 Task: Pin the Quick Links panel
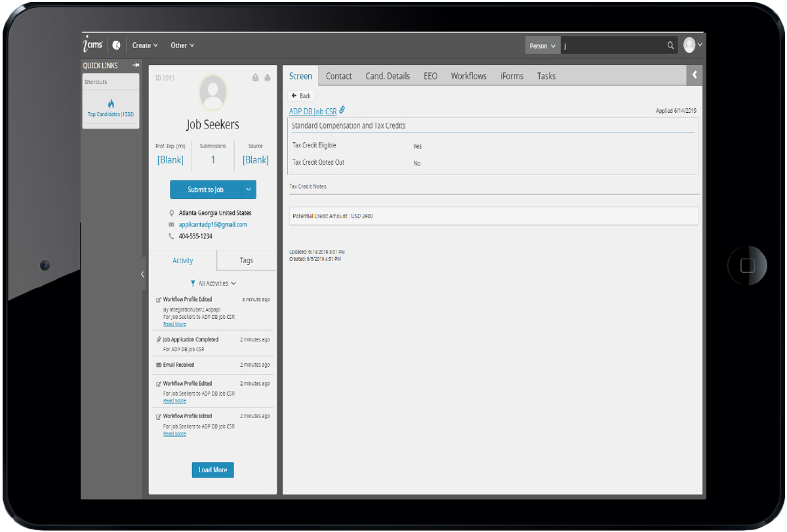pos(136,66)
